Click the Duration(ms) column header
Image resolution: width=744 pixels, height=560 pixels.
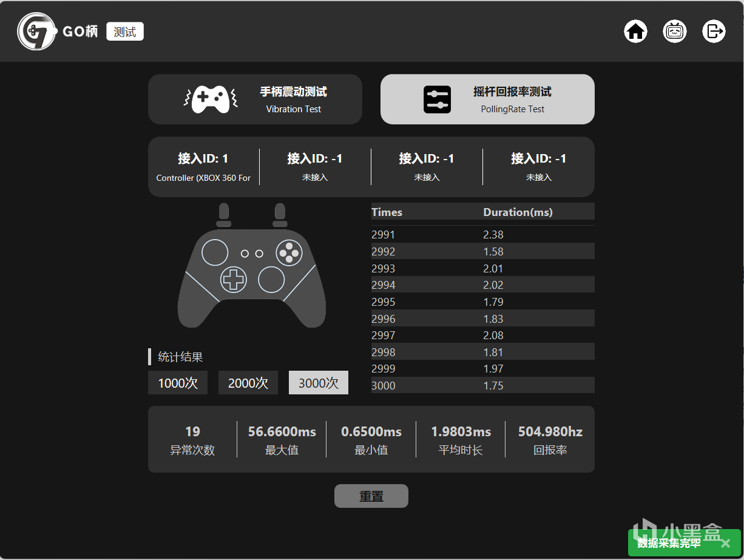[518, 212]
